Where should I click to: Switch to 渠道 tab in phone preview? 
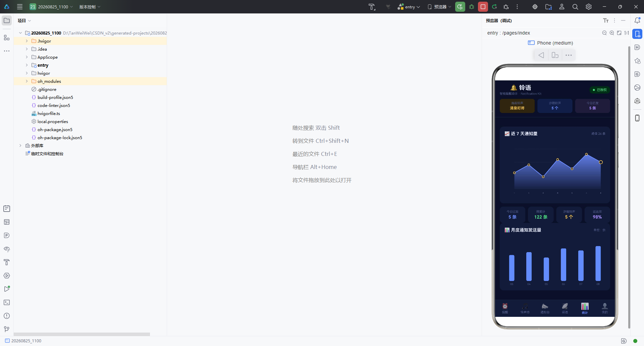coord(565,308)
